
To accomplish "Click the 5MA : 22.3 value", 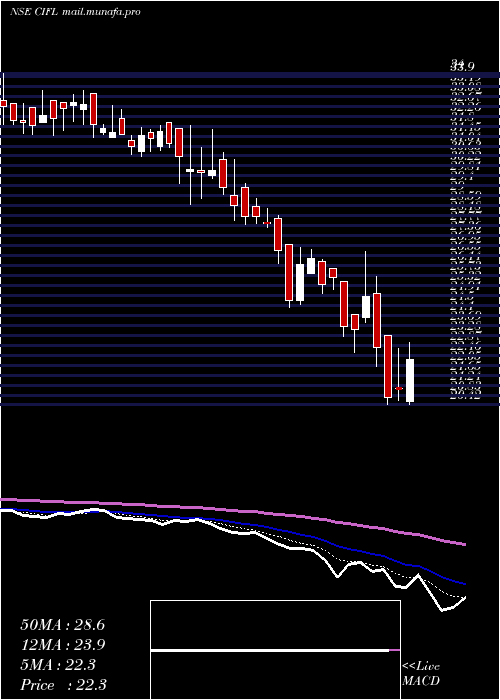I will 58,665.
